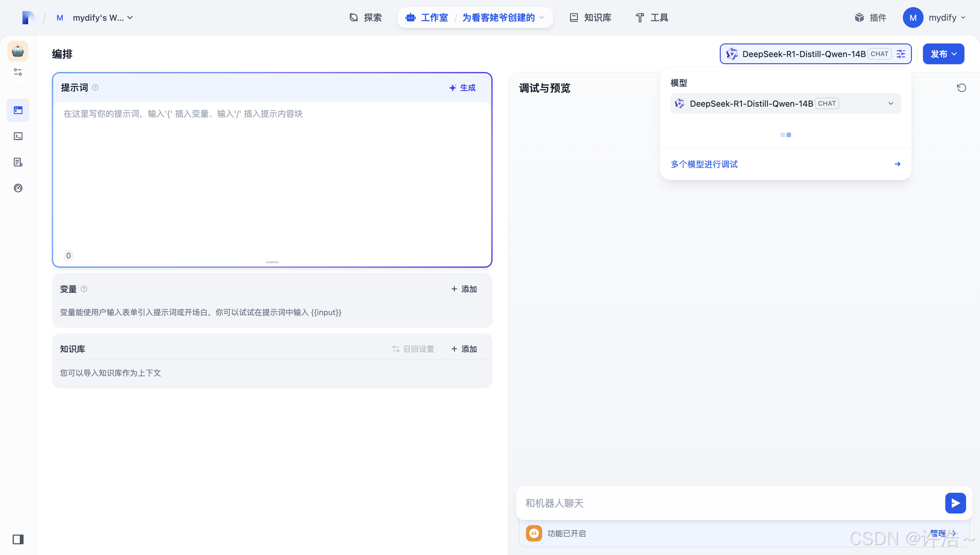Screen dimensions: 980x555
Task: Open 多个模型进行调试 link
Action: coord(704,164)
